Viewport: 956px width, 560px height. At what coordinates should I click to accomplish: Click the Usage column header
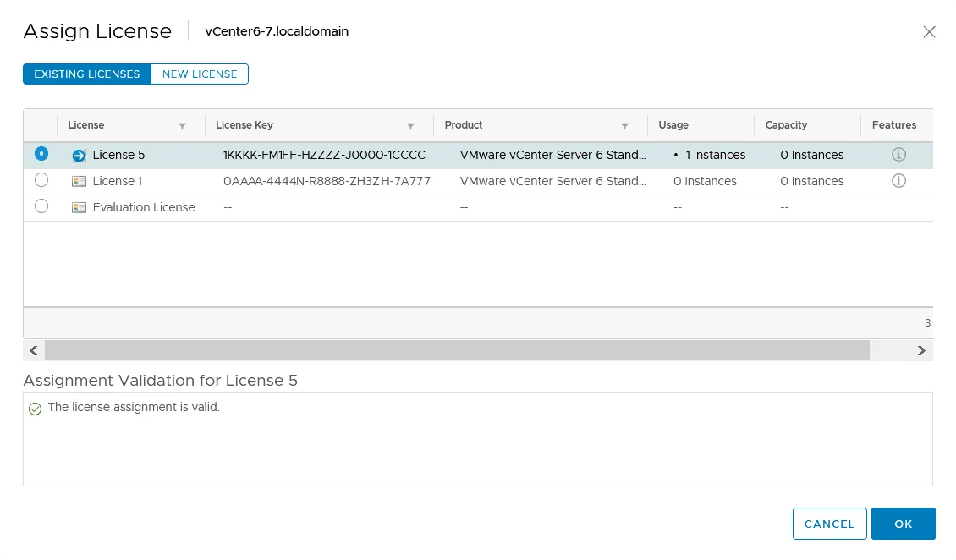[x=673, y=125]
